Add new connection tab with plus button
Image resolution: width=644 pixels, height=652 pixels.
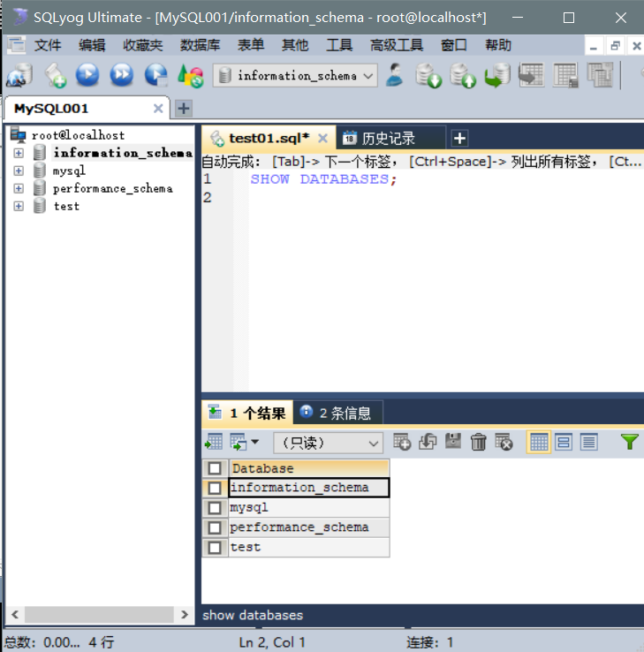184,109
